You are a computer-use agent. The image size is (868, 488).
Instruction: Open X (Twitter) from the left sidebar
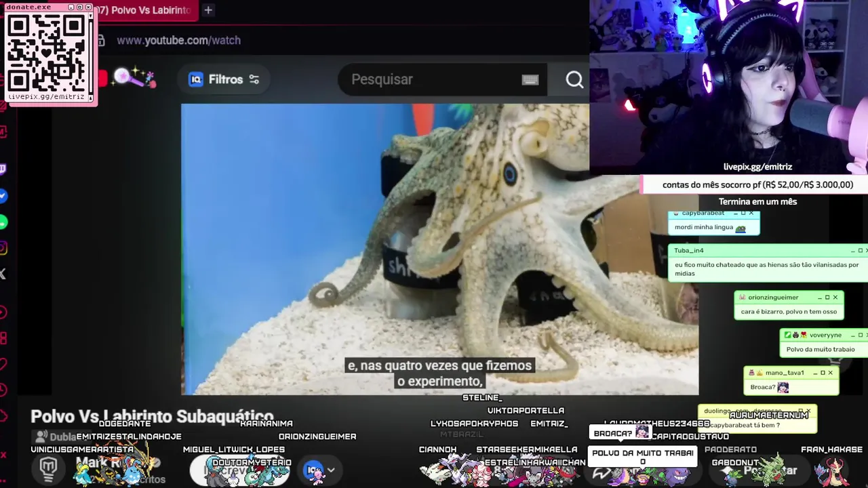coord(3,274)
